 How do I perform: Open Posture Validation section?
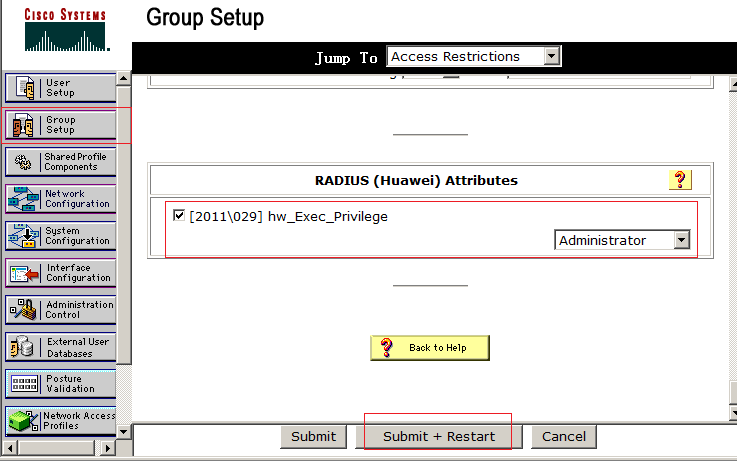(x=61, y=384)
